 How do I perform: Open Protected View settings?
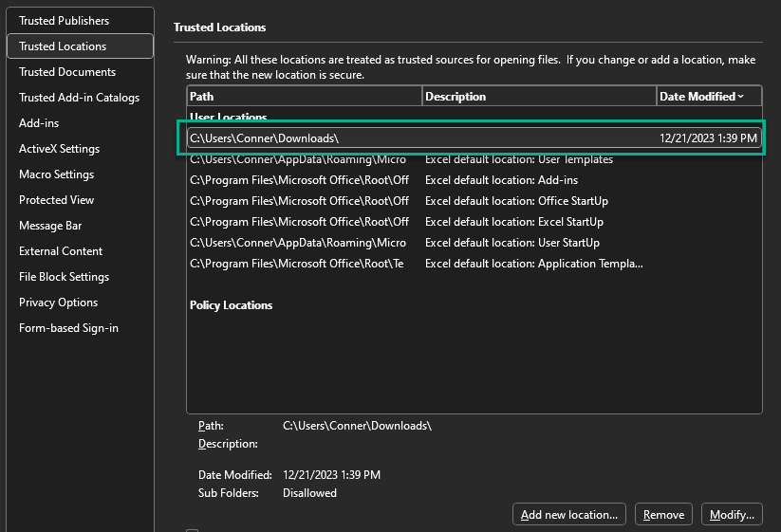[56, 200]
